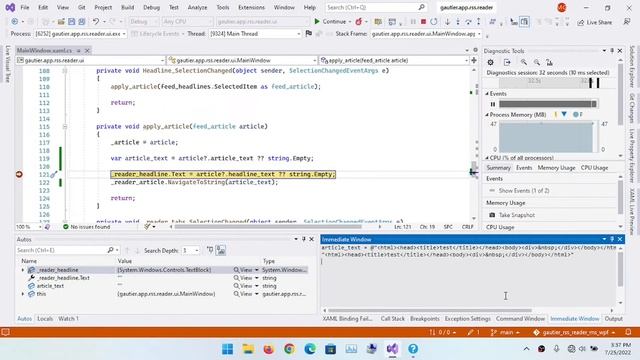Viewport: 640px width, 360px height.
Task: Click the Restart debugging icon
Action: 434,22
